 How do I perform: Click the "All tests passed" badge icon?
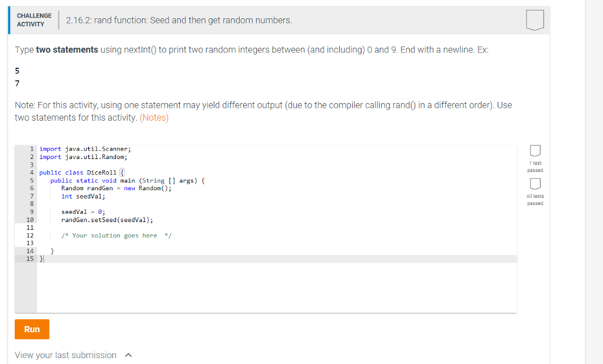tap(534, 184)
